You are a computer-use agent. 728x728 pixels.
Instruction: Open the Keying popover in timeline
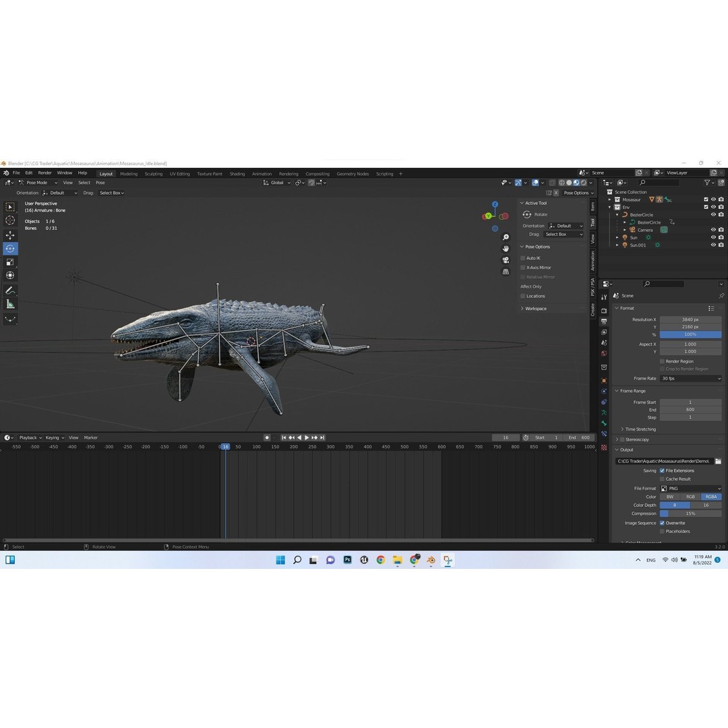pyautogui.click(x=55, y=438)
